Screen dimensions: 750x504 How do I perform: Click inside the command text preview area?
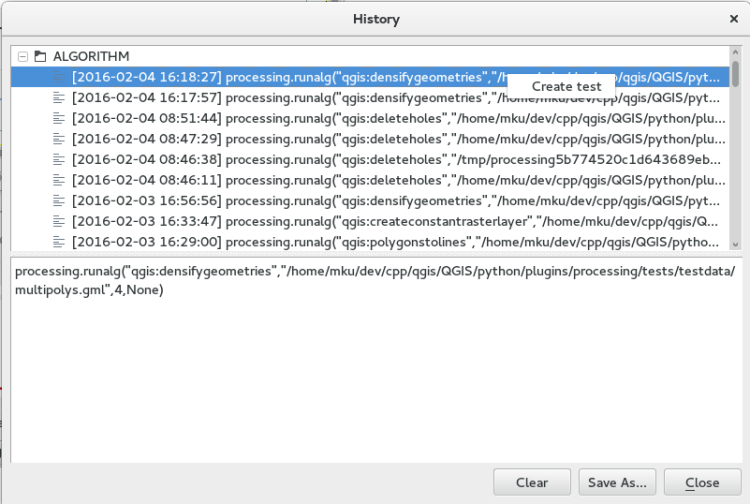click(376, 360)
